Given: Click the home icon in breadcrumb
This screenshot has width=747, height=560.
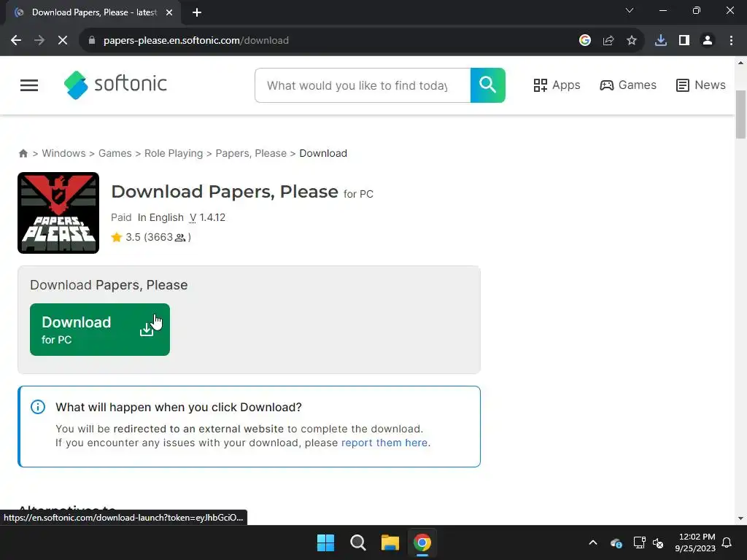Looking at the screenshot, I should click(x=23, y=153).
